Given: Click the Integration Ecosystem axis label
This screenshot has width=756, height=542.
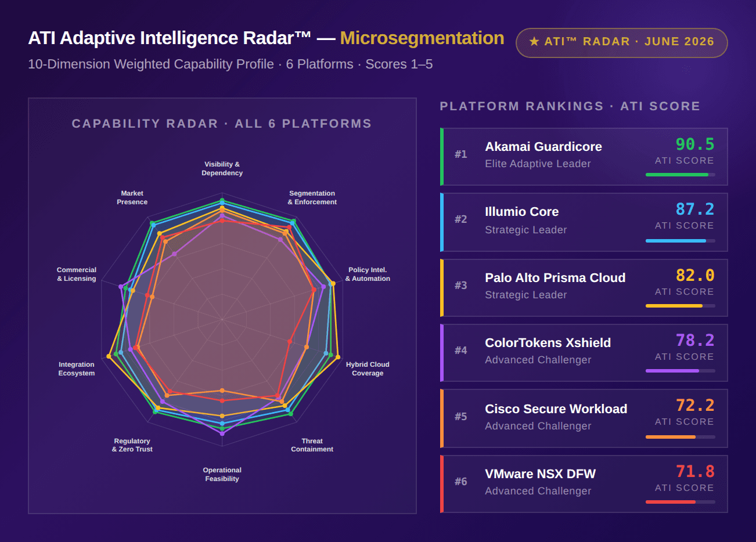Looking at the screenshot, I should point(76,369).
